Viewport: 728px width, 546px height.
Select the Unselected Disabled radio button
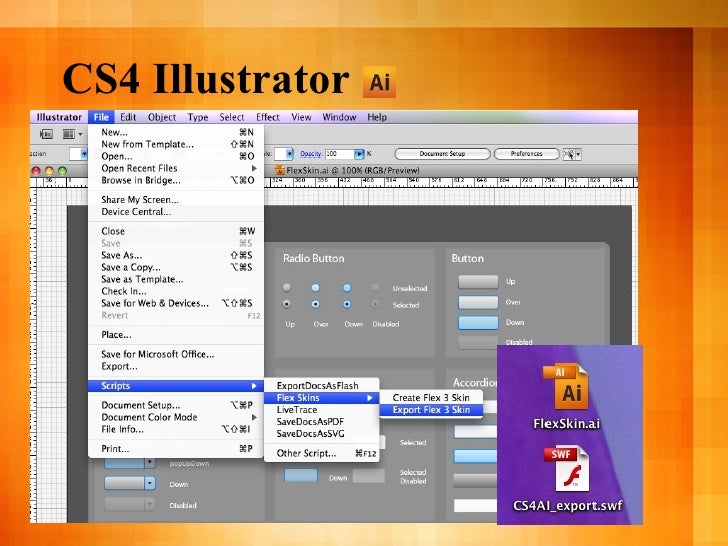(x=376, y=288)
